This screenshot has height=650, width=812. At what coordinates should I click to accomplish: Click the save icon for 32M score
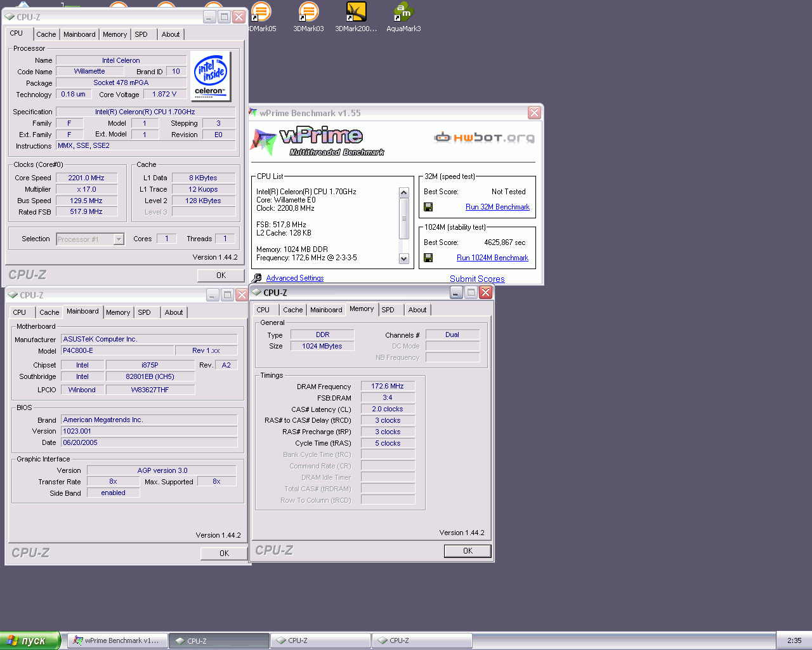click(428, 207)
